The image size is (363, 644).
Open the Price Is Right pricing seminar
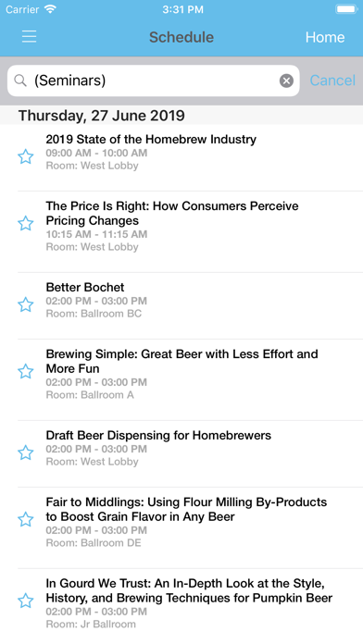pyautogui.click(x=190, y=231)
